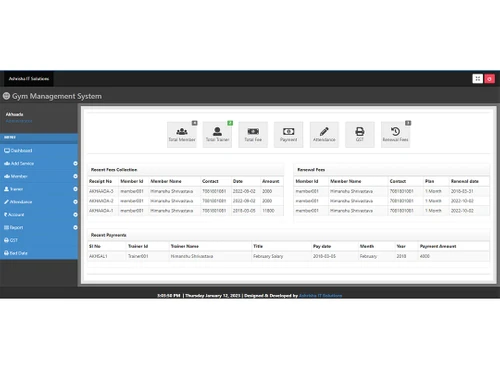Click the 4000 payment amount cell
Screen dimensions: 500x375
[x=425, y=256]
